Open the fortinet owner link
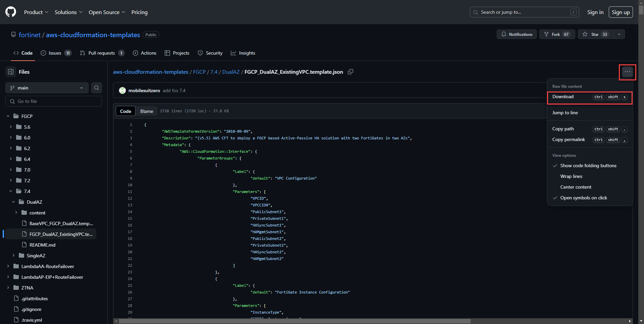 30,35
